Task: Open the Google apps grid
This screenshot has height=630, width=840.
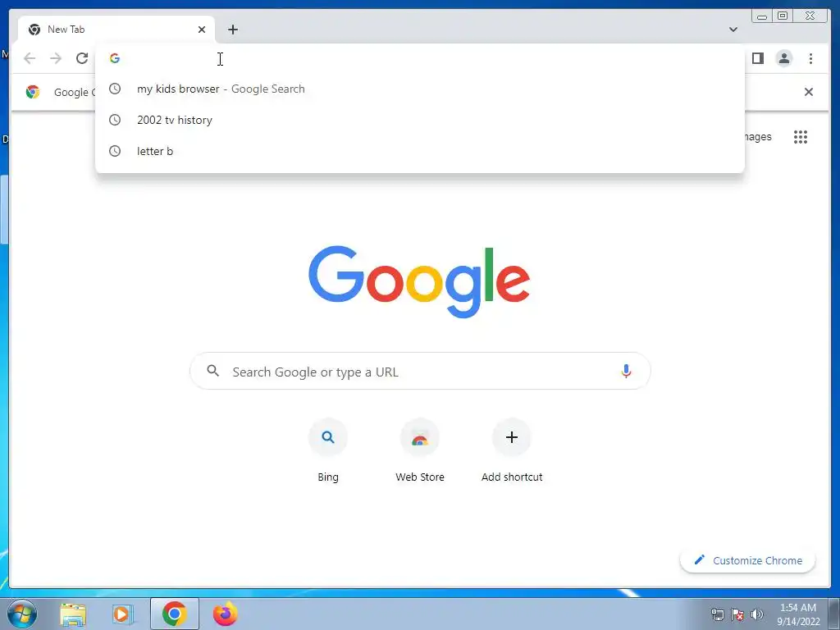Action: [801, 137]
